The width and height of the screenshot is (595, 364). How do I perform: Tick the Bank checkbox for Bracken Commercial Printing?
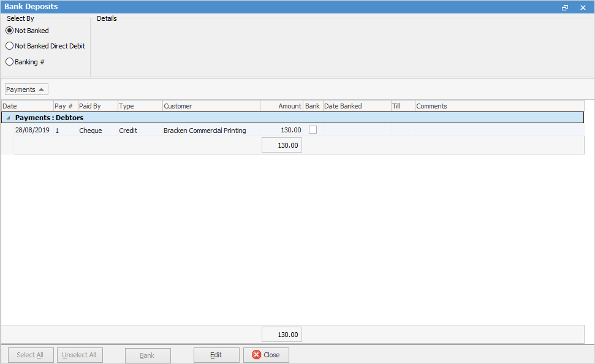pos(313,130)
